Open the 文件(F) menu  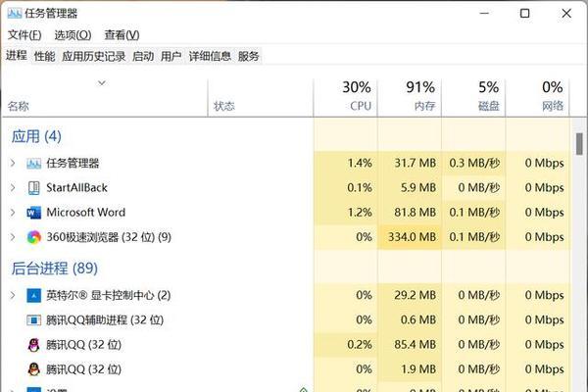click(24, 35)
